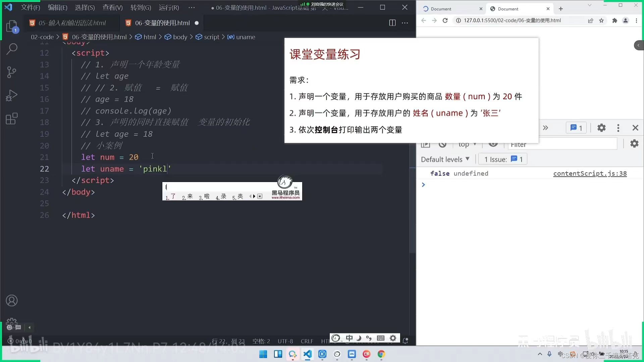Open the Extensions panel
This screenshot has height=362, width=644.
(x=12, y=119)
